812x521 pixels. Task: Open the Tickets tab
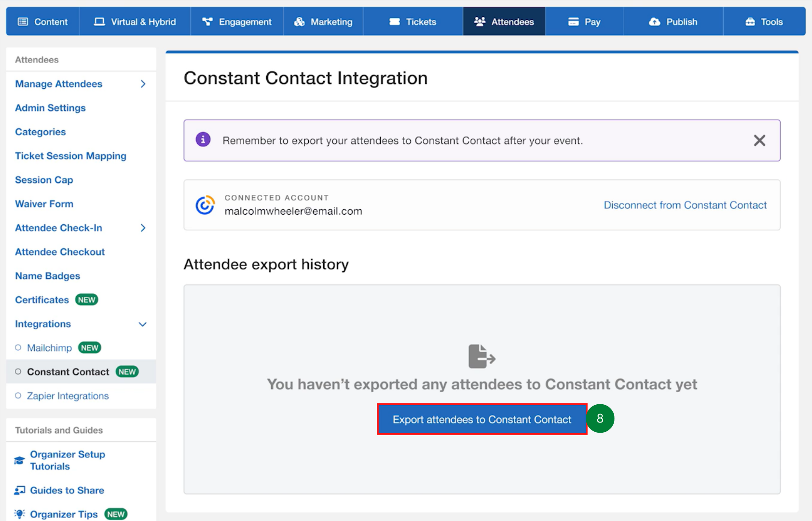413,22
